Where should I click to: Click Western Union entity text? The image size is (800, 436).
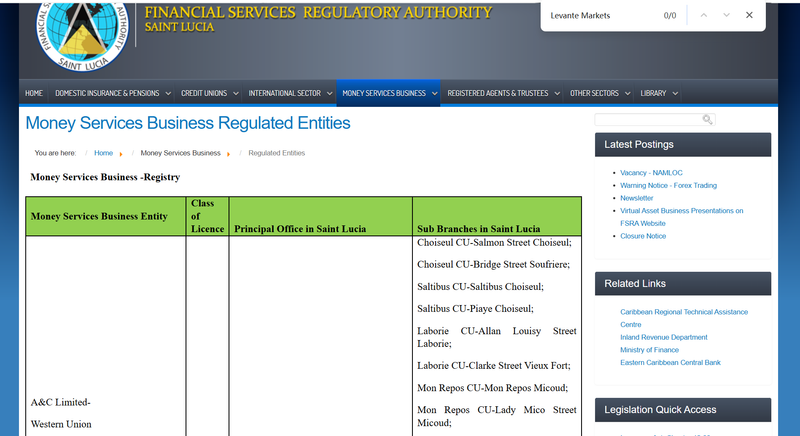point(61,424)
